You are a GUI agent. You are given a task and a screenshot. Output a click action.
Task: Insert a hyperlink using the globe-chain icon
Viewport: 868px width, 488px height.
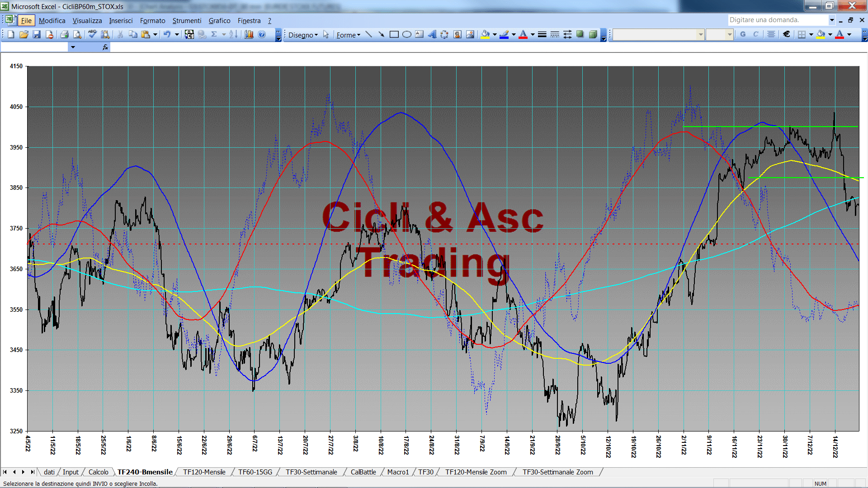[202, 34]
